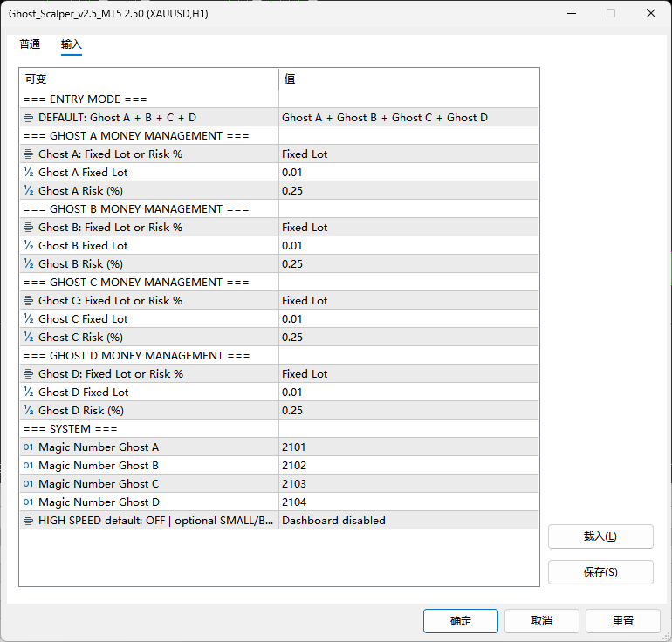Switch to the 普通 tab
Viewport: 672px width, 642px height.
point(30,44)
